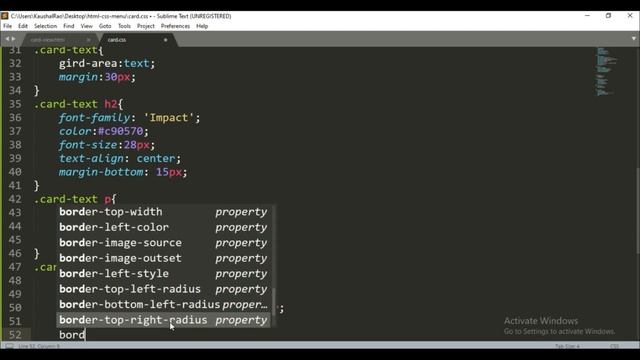
Task: Restore down the Sublime Text window
Action: tap(608, 16)
